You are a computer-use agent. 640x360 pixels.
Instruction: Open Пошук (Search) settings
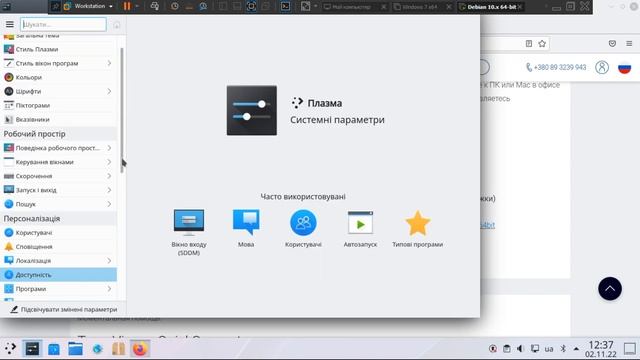58,204
